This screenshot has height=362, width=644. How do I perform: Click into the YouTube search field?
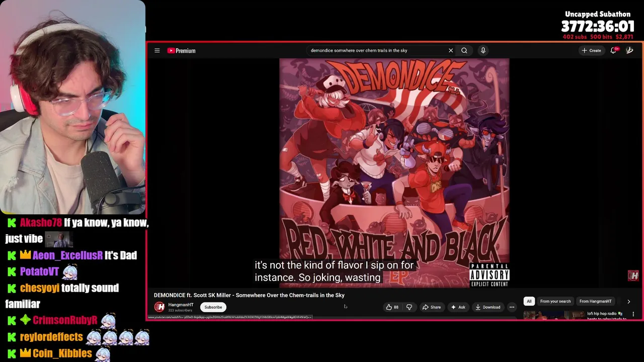coord(377,50)
